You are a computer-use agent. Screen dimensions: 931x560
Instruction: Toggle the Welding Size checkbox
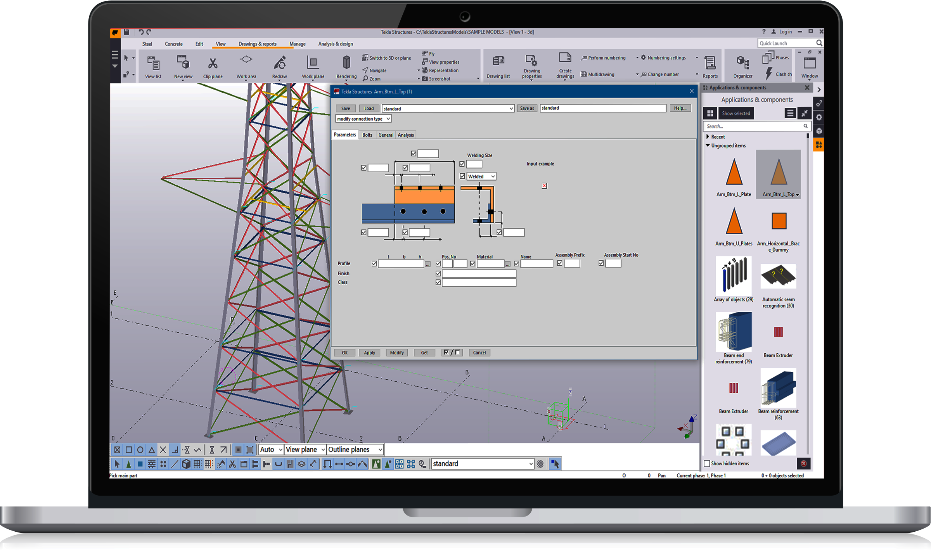[462, 164]
